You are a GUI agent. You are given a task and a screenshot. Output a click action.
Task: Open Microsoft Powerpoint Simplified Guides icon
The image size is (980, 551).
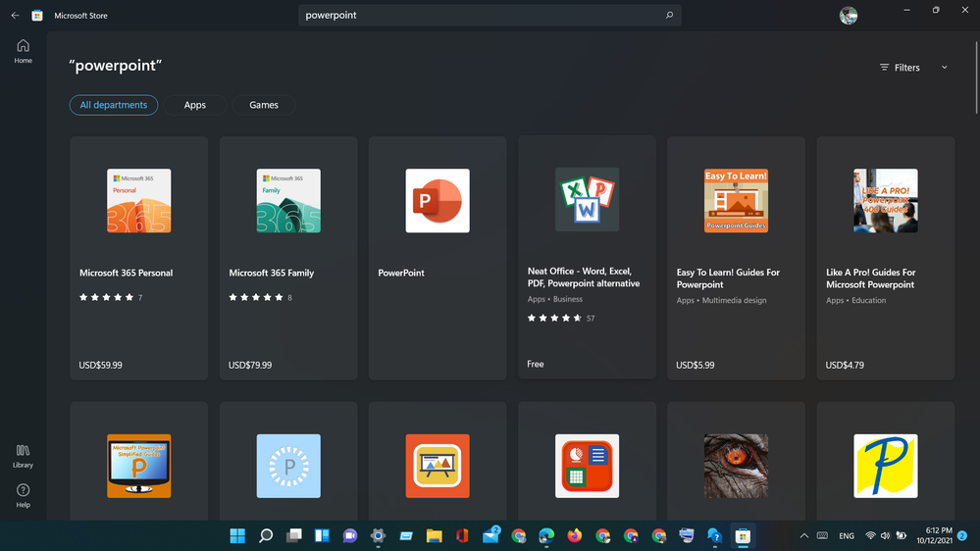[138, 466]
